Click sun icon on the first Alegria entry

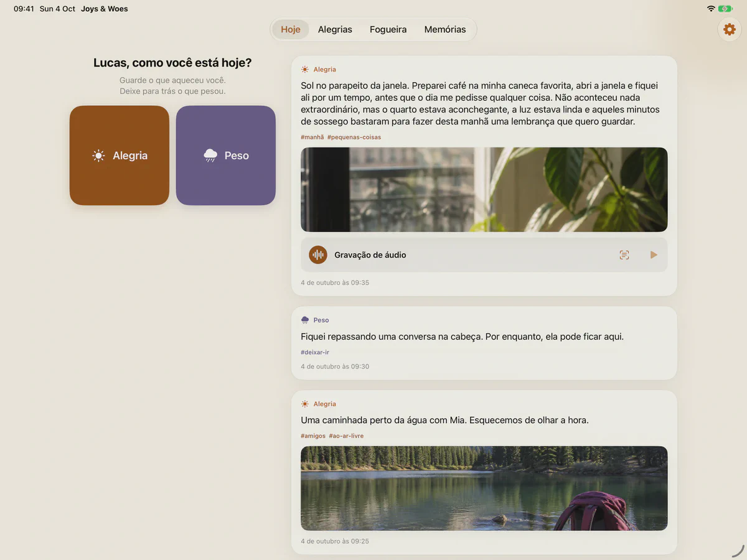coord(305,70)
